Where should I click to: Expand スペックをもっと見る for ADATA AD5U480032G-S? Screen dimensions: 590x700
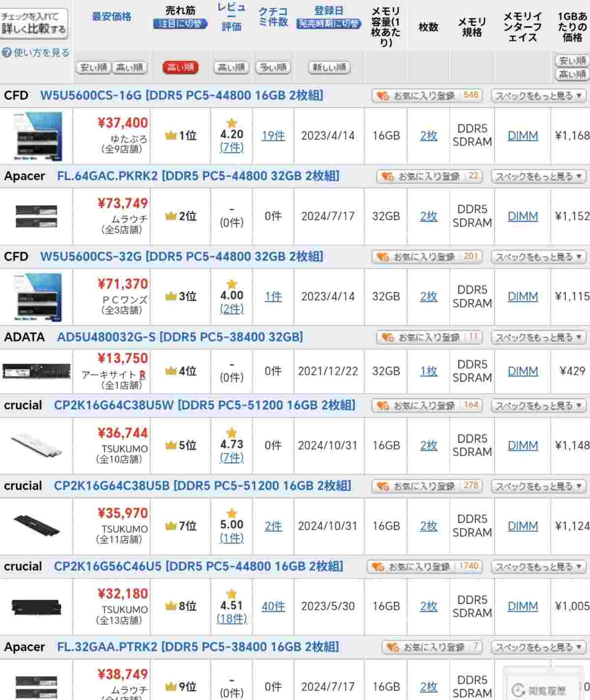tap(538, 337)
